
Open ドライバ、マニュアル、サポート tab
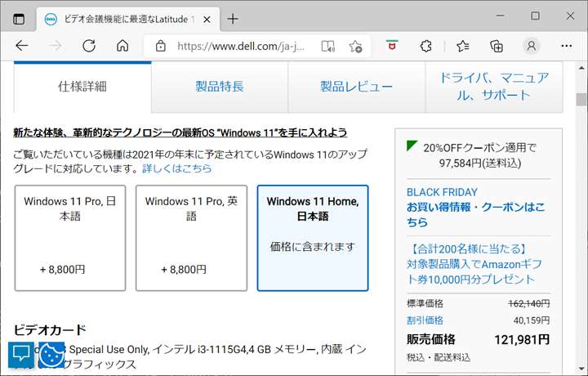coord(494,87)
